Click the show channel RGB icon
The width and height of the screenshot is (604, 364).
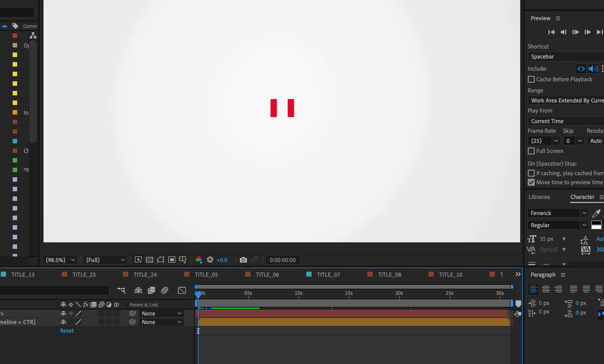199,260
